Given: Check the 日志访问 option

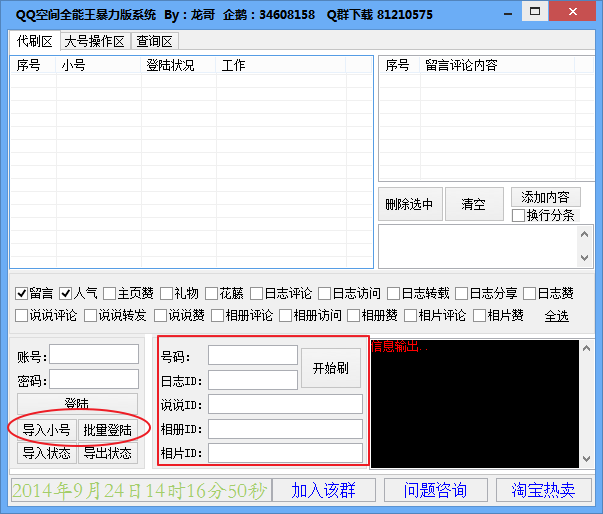Looking at the screenshot, I should [x=325, y=294].
